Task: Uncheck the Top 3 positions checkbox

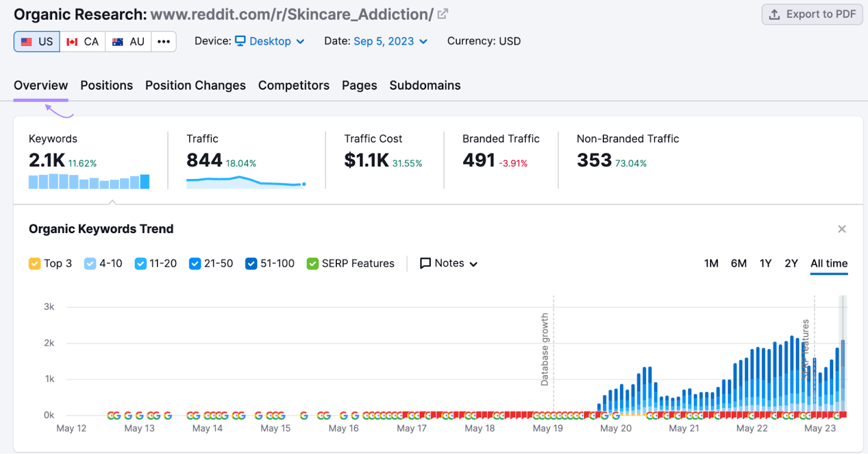Action: [34, 264]
